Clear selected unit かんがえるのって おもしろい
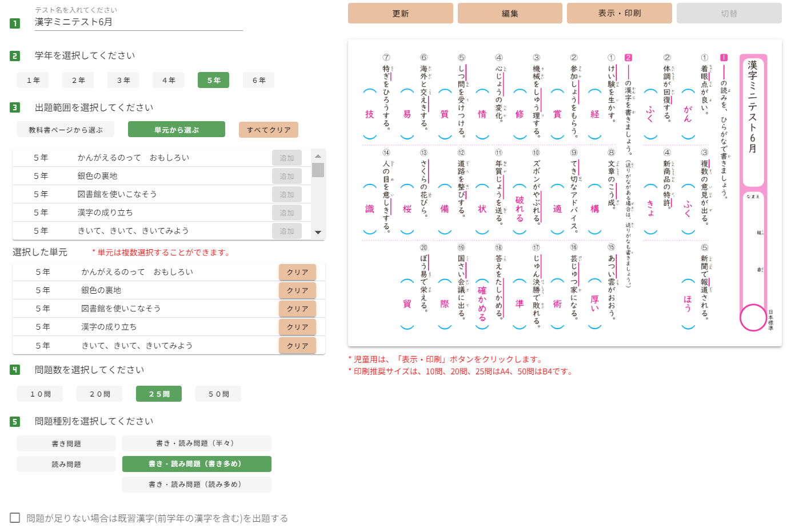The height and width of the screenshot is (532, 787). click(297, 272)
